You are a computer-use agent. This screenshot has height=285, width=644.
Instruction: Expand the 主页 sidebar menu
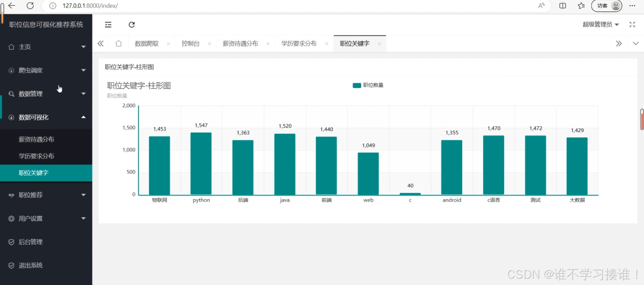(46, 47)
